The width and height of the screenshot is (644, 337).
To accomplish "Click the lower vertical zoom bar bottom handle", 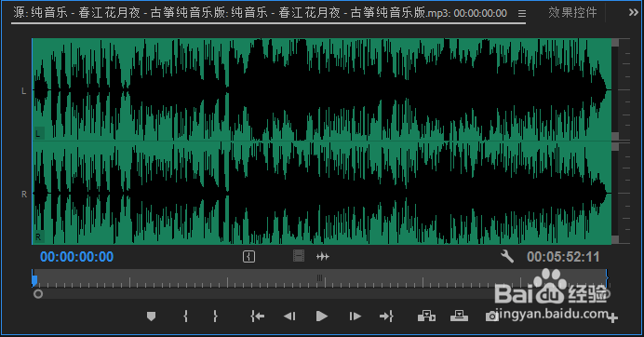I will point(615,239).
